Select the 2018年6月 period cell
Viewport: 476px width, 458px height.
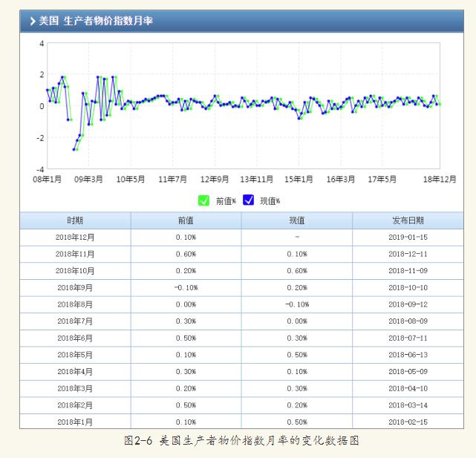pos(75,338)
